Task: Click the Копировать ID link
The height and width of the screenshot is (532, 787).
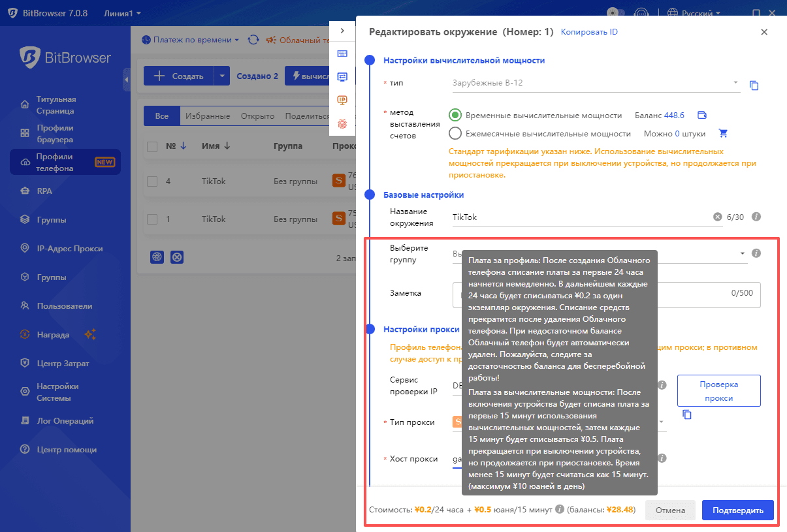Action: (589, 32)
